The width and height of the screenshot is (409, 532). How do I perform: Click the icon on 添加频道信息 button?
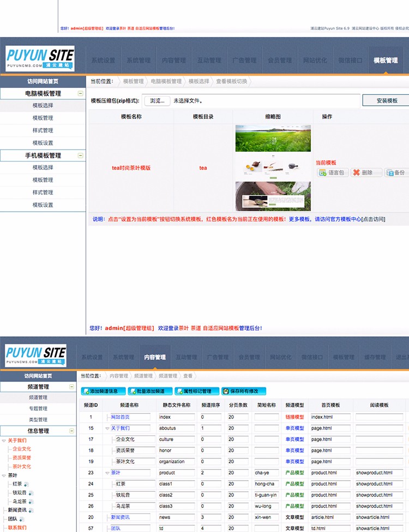[86, 391]
